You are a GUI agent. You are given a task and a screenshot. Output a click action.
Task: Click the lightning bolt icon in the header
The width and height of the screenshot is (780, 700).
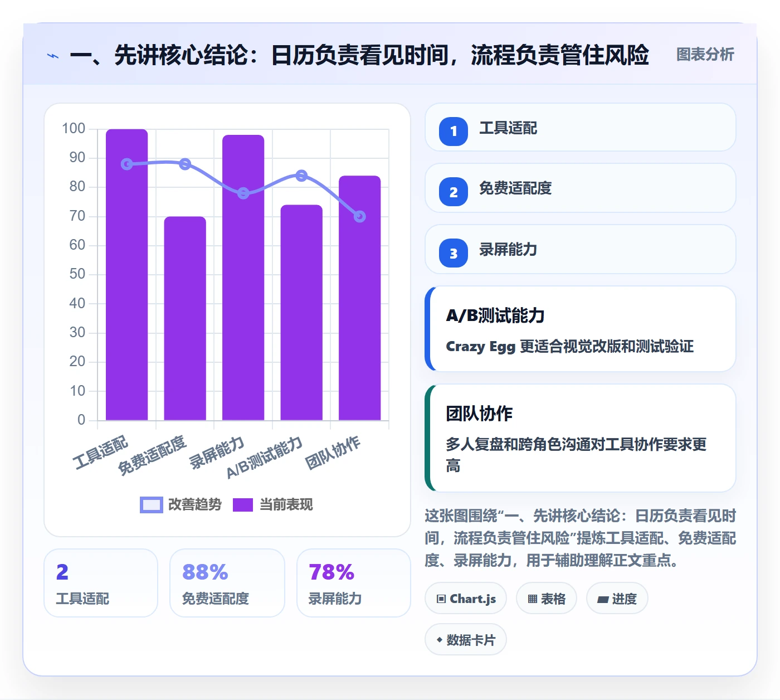(53, 56)
